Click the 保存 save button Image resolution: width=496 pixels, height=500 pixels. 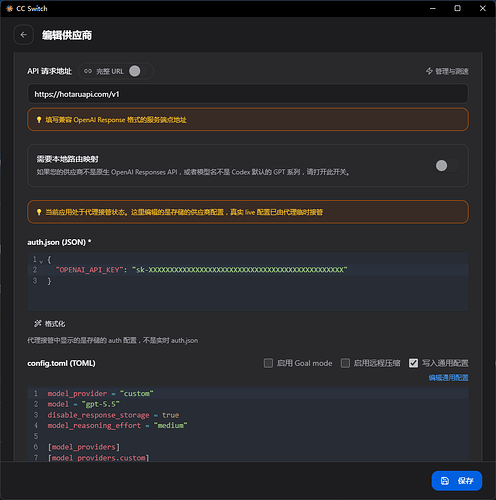coord(457,481)
